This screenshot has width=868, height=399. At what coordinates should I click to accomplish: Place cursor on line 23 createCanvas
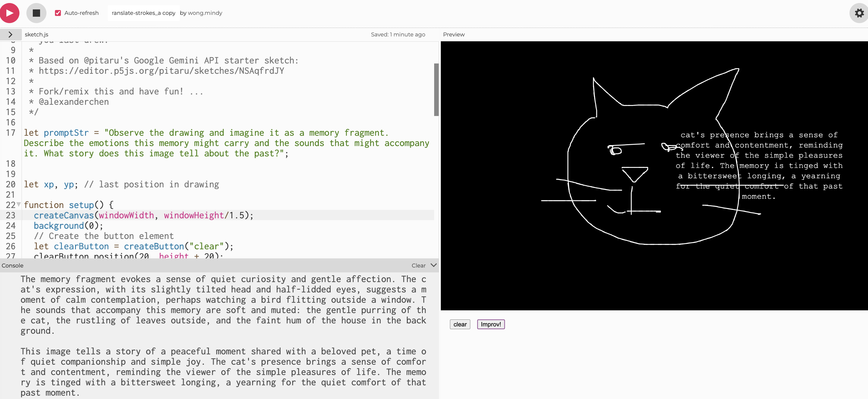64,215
